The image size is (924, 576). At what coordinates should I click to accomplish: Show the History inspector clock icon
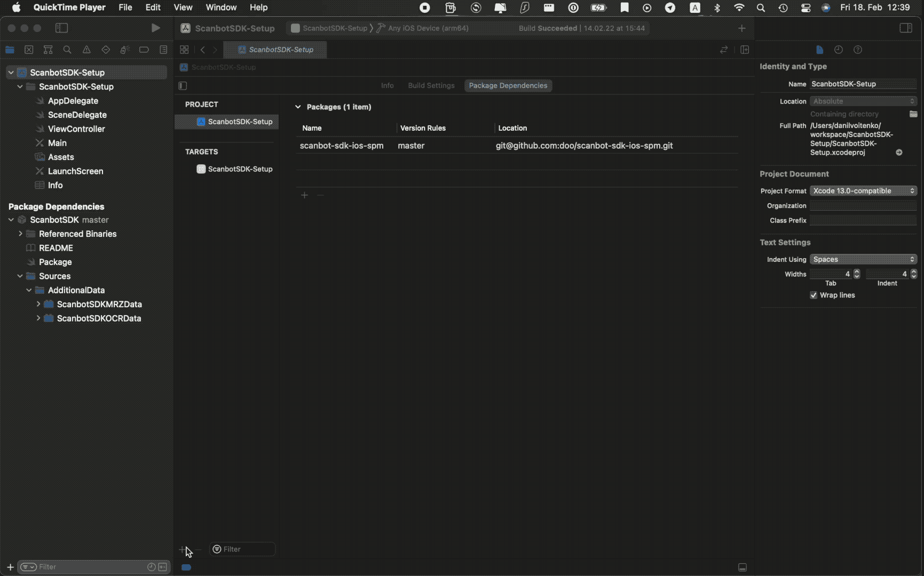click(839, 50)
